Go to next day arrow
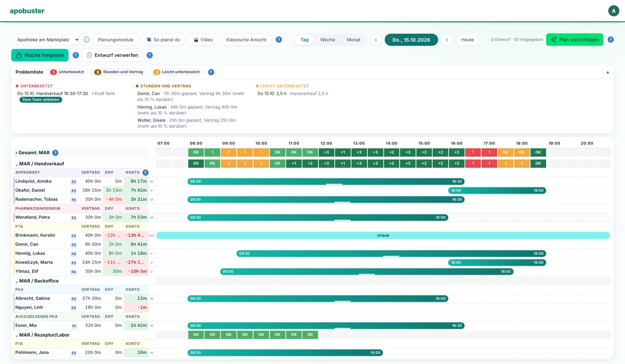 click(x=447, y=40)
